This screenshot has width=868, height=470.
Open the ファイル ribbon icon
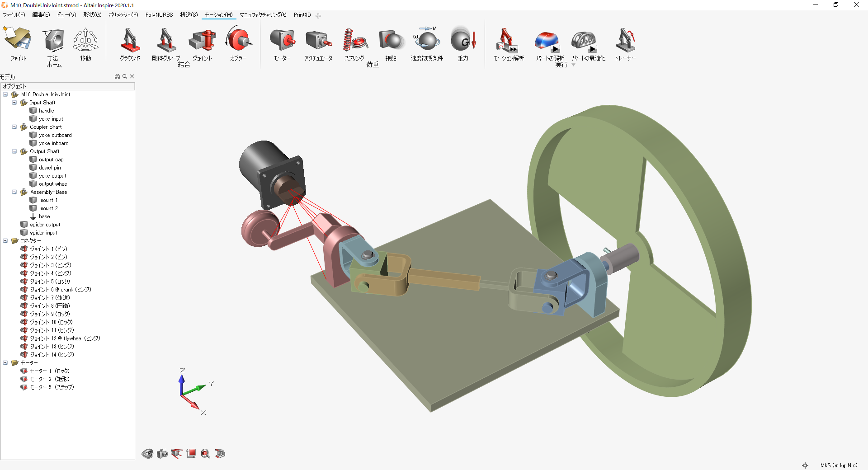[x=18, y=39]
